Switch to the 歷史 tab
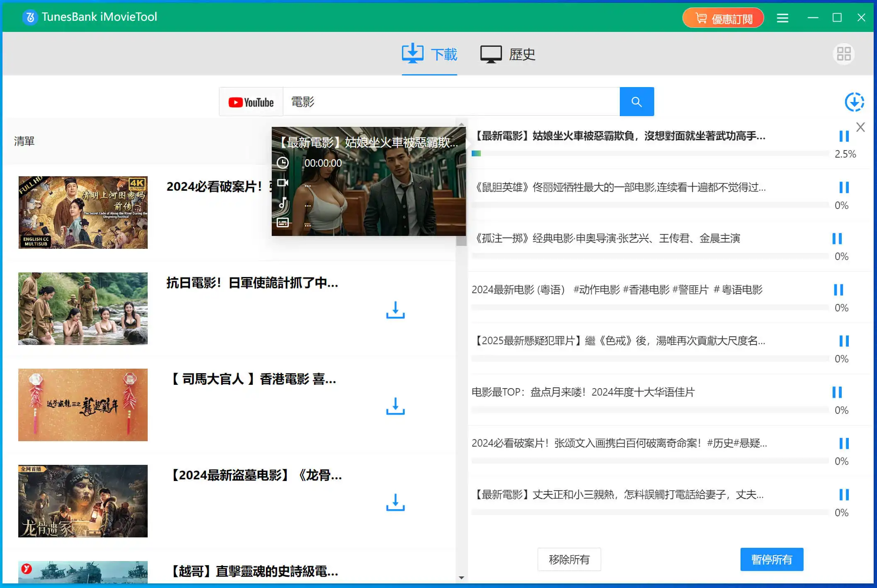Image resolution: width=877 pixels, height=588 pixels. 508,54
